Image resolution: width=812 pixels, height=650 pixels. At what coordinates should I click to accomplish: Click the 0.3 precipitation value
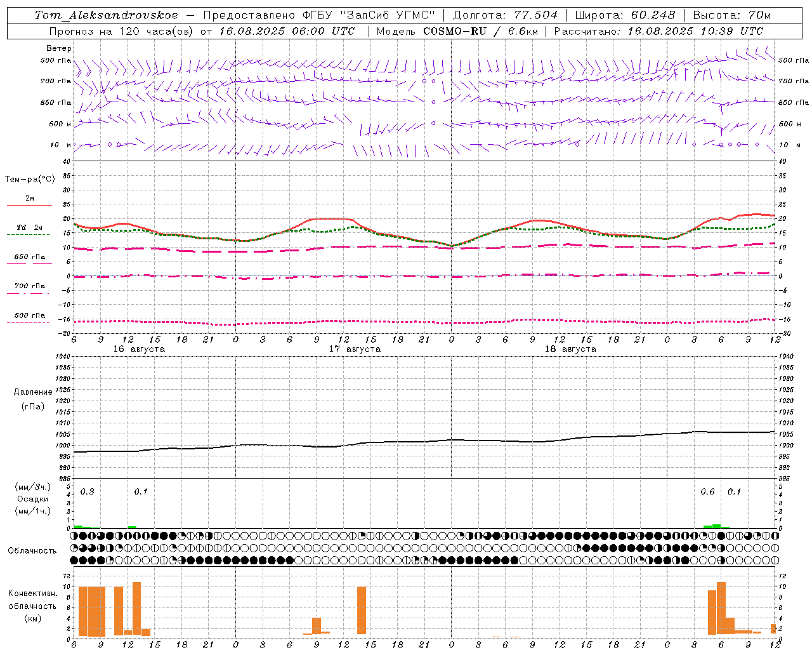click(87, 491)
